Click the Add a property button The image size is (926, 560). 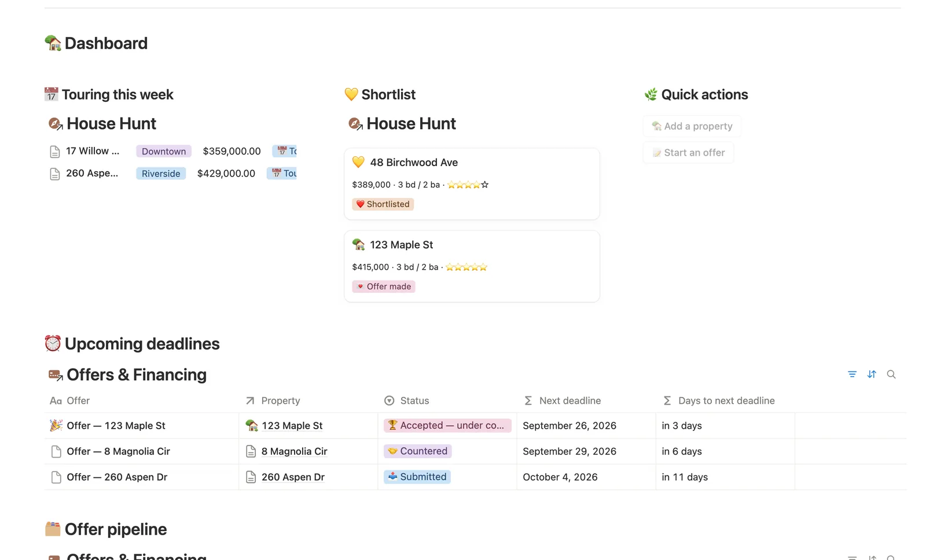[x=692, y=126]
